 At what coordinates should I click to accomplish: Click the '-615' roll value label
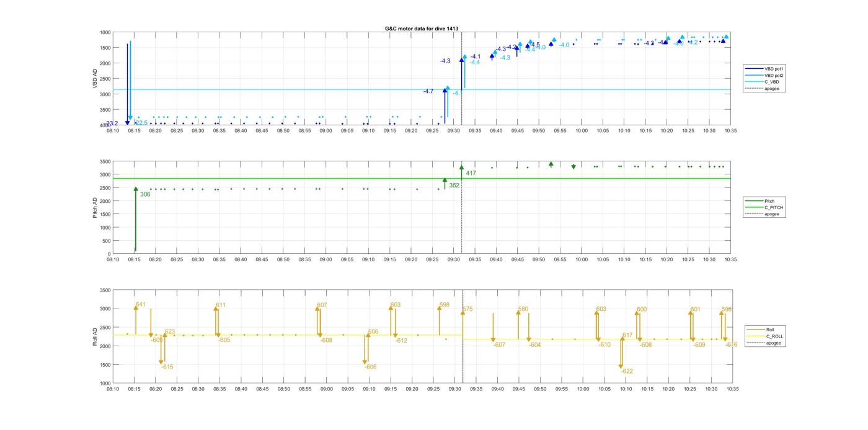167,367
